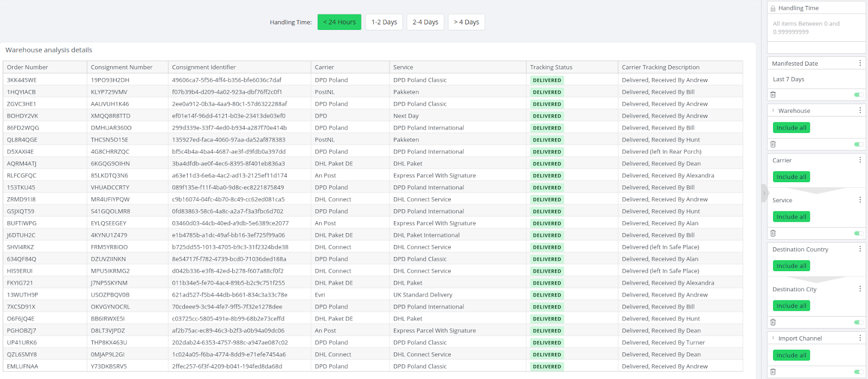Click 'Include all' under Warehouse

[791, 128]
